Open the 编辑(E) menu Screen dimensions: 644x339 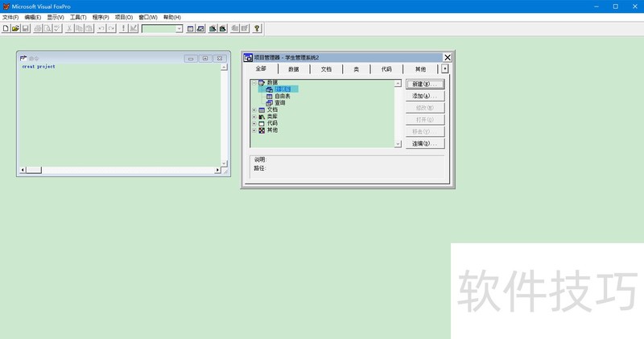32,17
